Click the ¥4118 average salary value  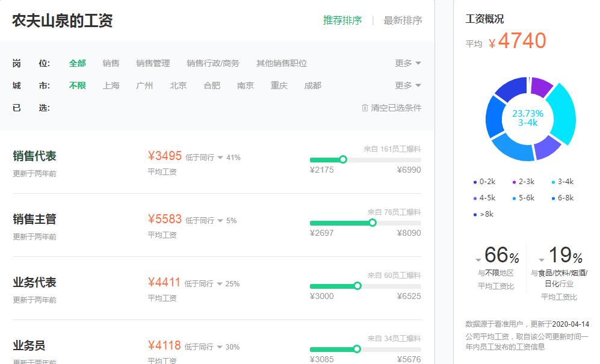[164, 345]
